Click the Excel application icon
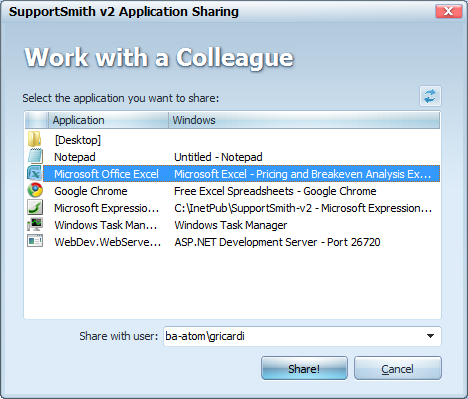The image size is (468, 399). click(x=35, y=173)
